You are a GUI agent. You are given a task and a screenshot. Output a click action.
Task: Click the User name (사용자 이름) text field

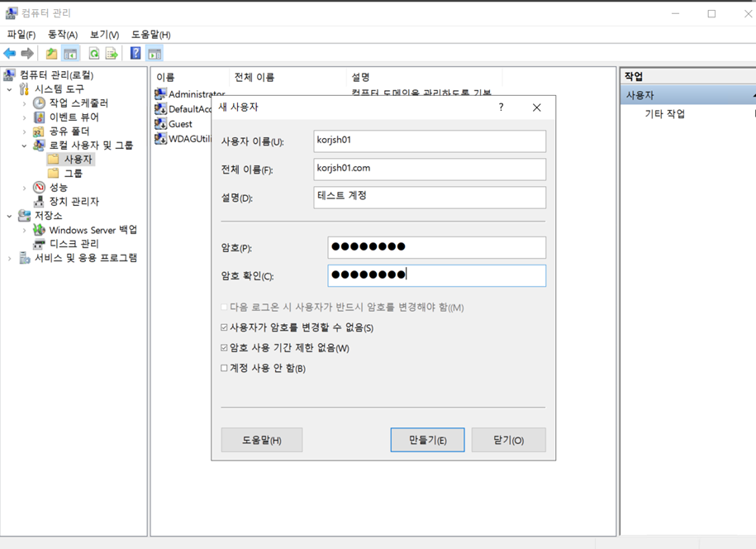tap(430, 141)
